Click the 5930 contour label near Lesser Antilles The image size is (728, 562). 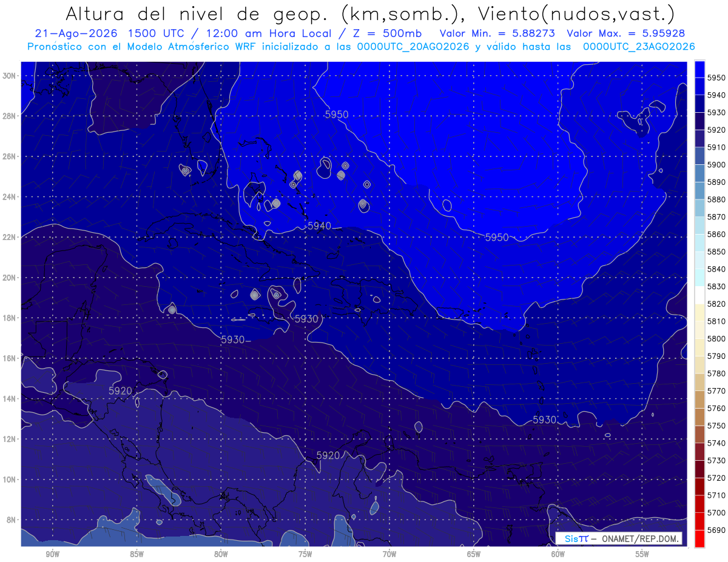point(545,420)
